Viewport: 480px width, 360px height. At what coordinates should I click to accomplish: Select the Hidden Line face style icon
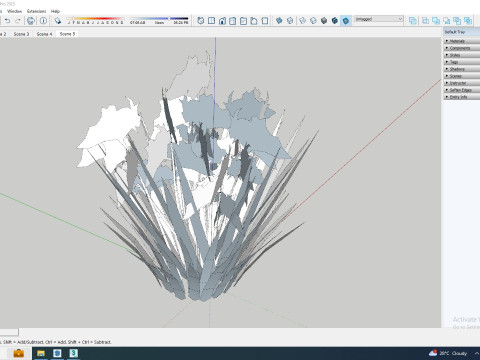coord(313,21)
